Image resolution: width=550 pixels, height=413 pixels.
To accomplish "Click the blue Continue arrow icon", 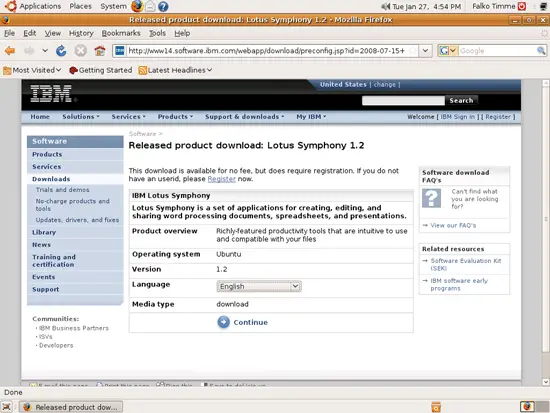I will pyautogui.click(x=223, y=322).
